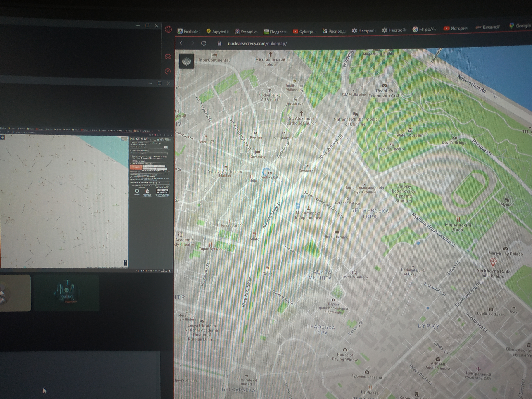The width and height of the screenshot is (532, 399).
Task: Click the People's Friendship Arch camera marker
Action: [384, 85]
